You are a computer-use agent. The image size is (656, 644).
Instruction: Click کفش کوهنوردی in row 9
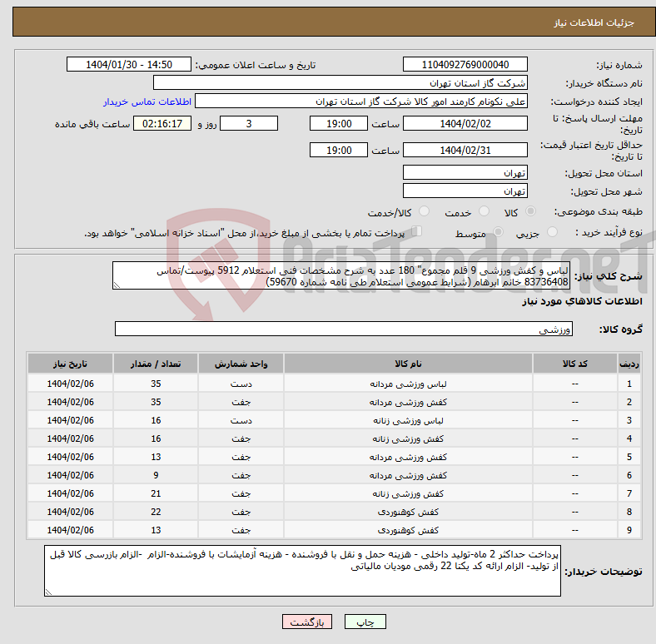click(408, 530)
